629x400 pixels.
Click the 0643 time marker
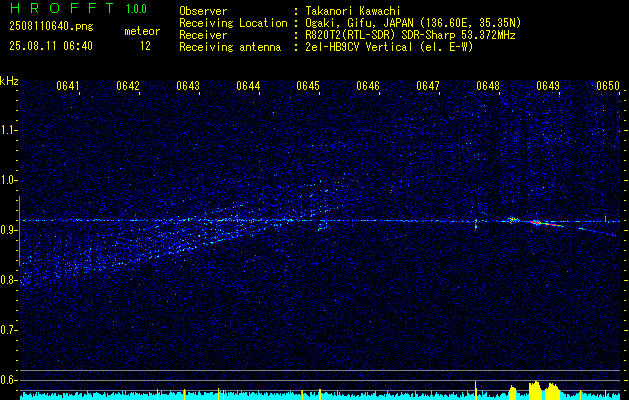click(x=188, y=86)
